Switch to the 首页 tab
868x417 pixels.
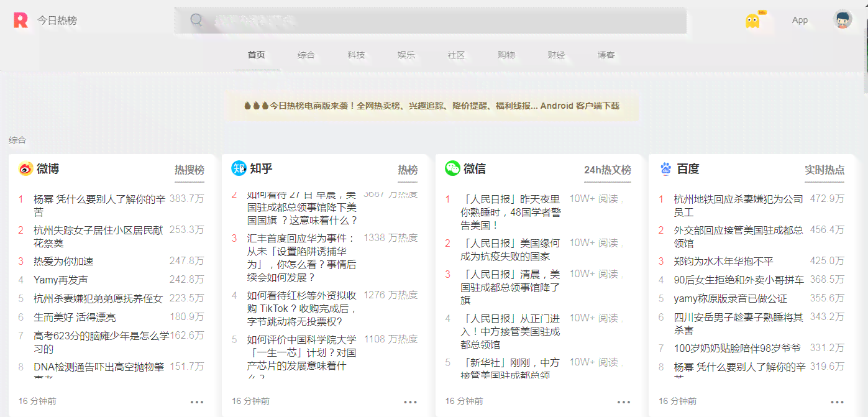click(256, 55)
